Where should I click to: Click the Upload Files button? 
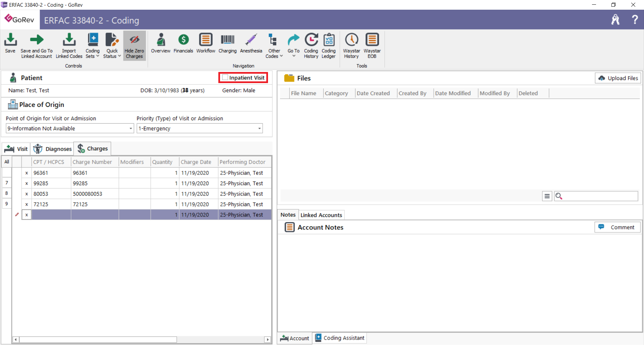pyautogui.click(x=618, y=78)
